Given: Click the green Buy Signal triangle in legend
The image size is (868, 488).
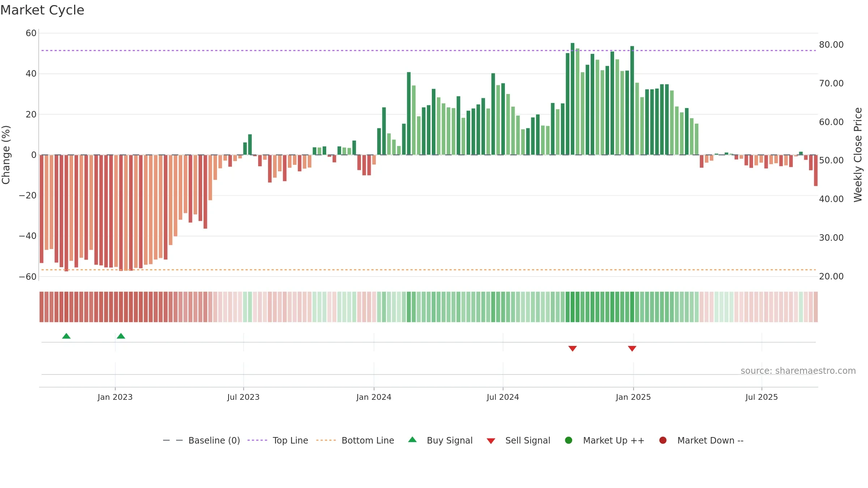Looking at the screenshot, I should click(x=412, y=440).
